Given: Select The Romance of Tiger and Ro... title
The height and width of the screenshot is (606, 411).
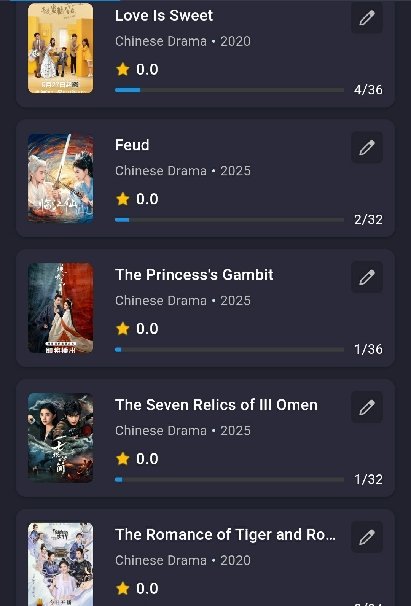Looking at the screenshot, I should (x=225, y=535).
